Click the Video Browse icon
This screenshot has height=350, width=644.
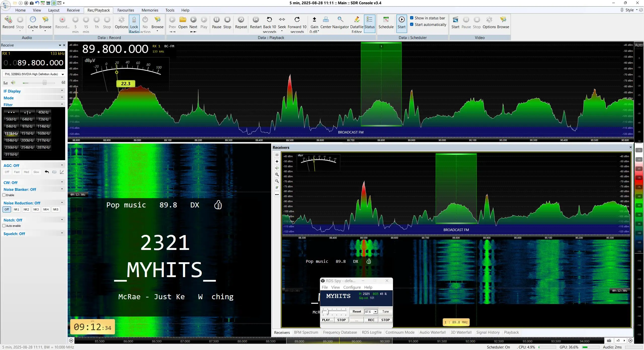tap(503, 20)
